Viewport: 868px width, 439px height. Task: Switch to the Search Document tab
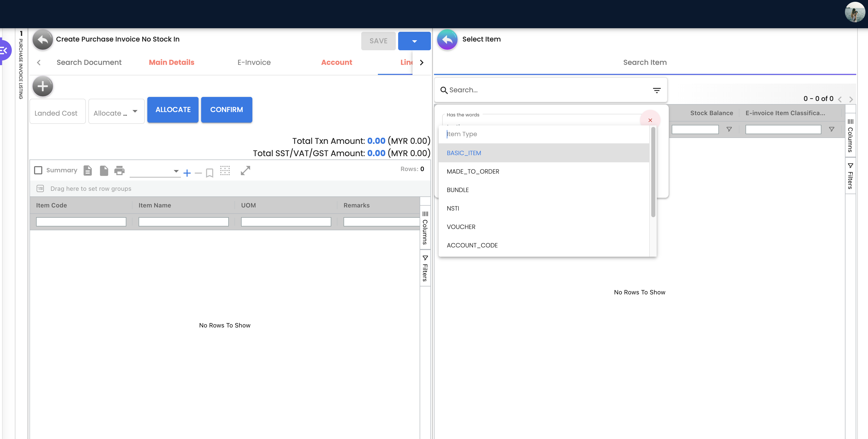89,62
